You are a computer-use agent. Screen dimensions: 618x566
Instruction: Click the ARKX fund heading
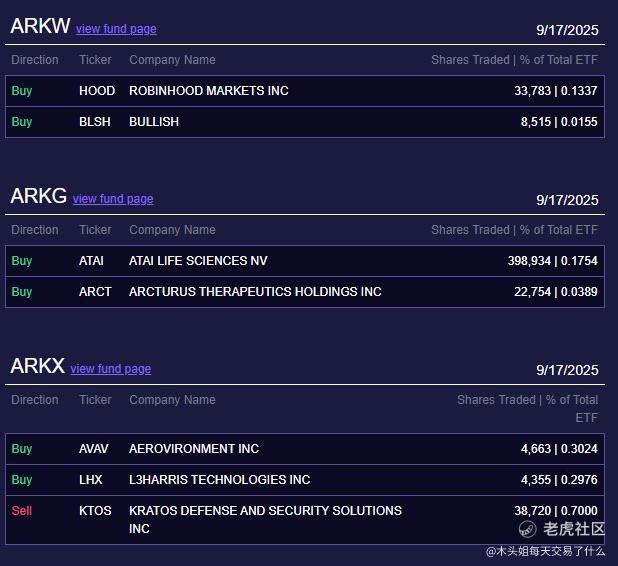tap(37, 366)
